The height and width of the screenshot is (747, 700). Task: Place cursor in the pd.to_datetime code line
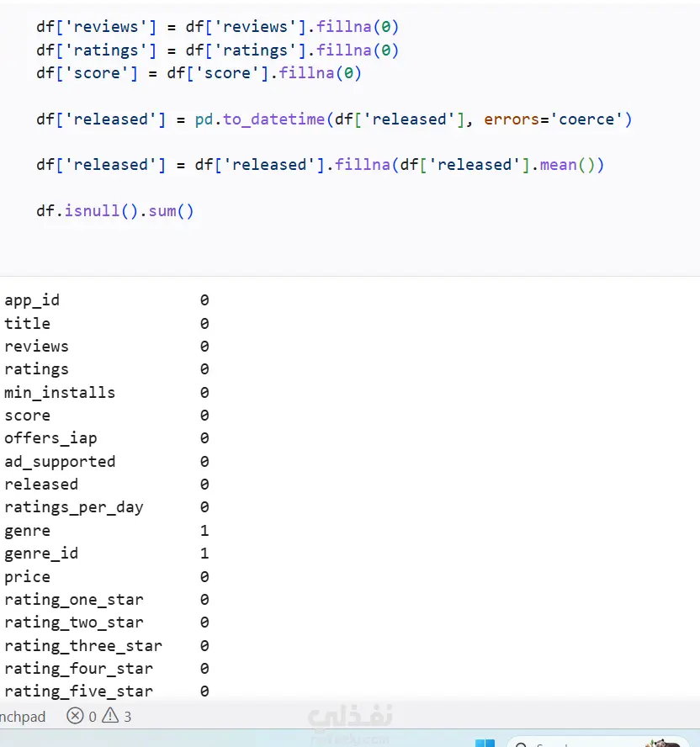[x=334, y=119]
